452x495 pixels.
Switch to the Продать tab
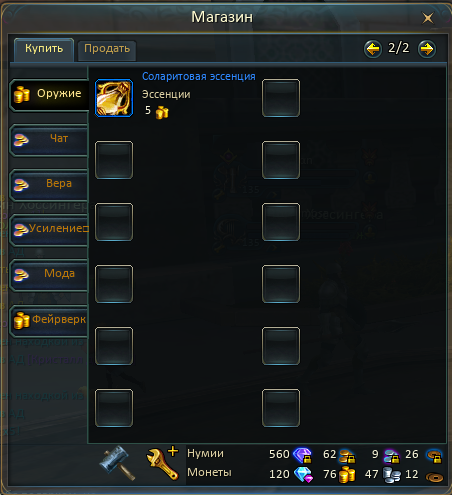coord(107,50)
